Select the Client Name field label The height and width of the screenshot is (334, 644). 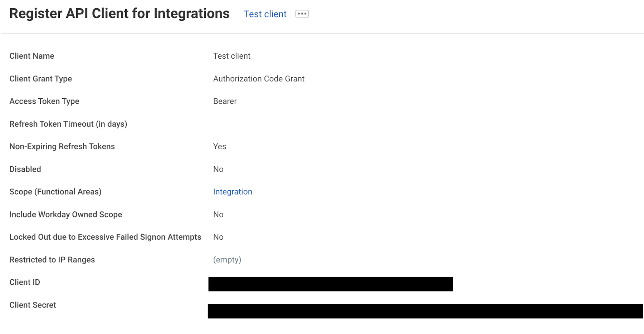coord(32,56)
